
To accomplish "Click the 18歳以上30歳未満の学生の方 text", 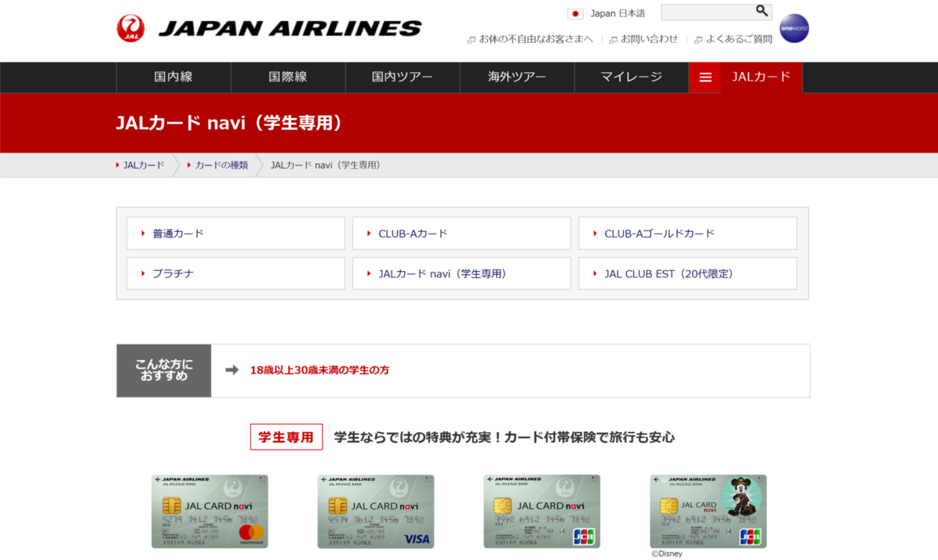I will 320,370.
